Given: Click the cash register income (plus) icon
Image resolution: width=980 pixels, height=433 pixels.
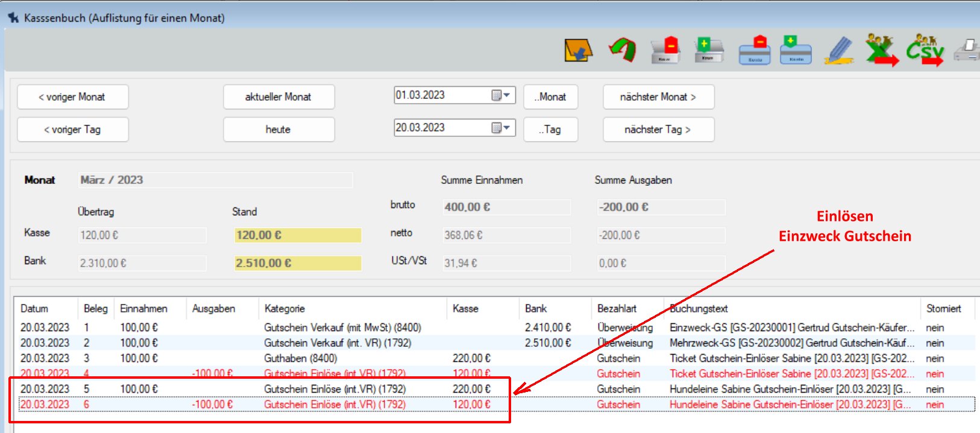Looking at the screenshot, I should coord(708,50).
